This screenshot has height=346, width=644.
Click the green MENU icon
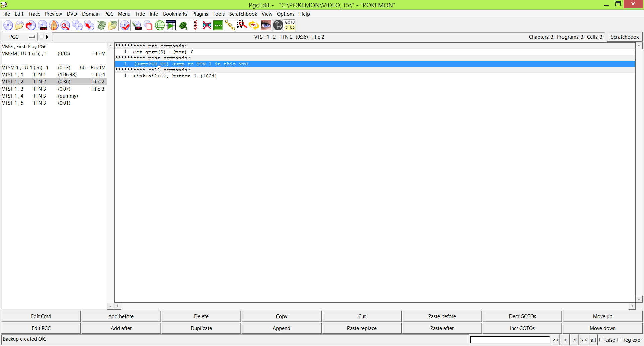click(218, 25)
